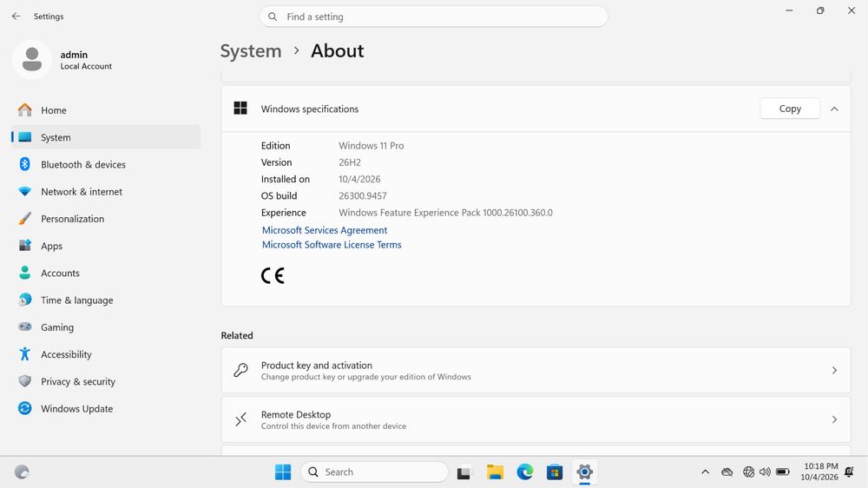868x488 pixels.
Task: Click the battery tray icon
Action: pyautogui.click(x=783, y=472)
